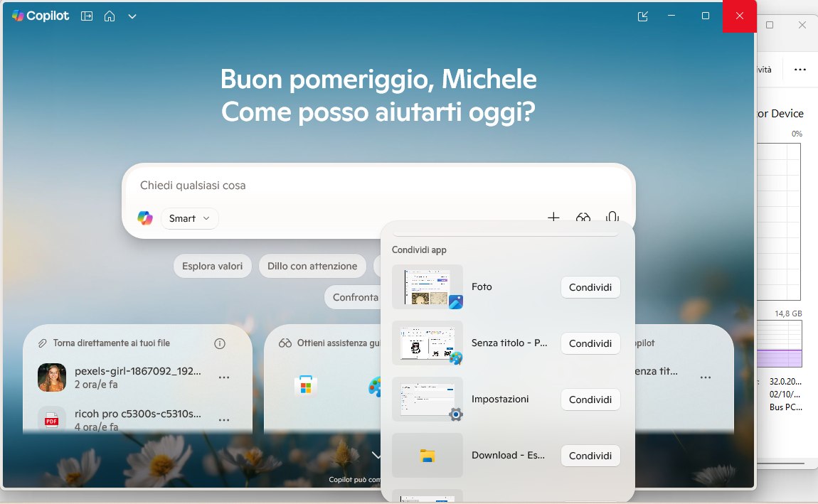The width and height of the screenshot is (818, 504).
Task: Open more options for pexels-girl file
Action: click(224, 377)
